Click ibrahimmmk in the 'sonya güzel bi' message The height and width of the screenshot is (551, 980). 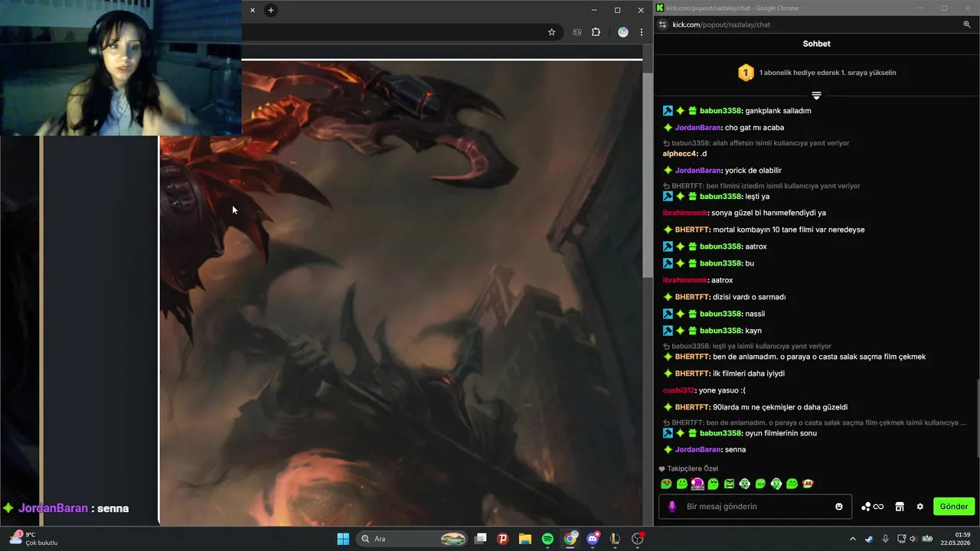point(685,213)
